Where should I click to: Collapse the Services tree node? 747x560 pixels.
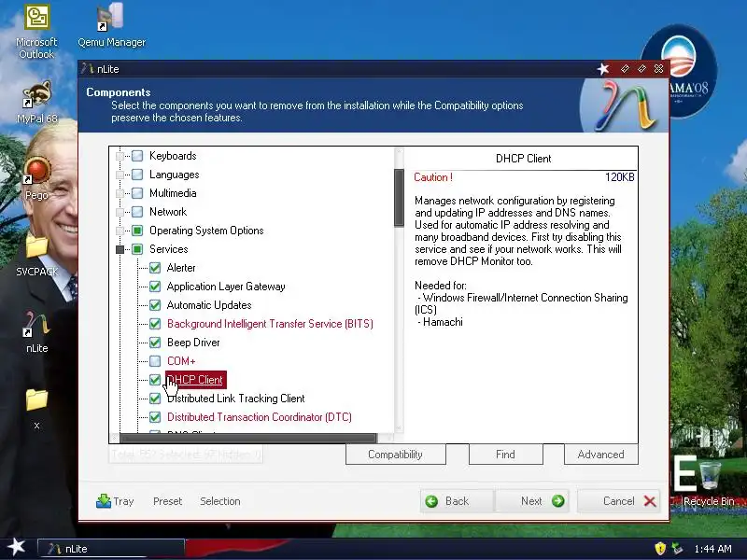pos(120,249)
